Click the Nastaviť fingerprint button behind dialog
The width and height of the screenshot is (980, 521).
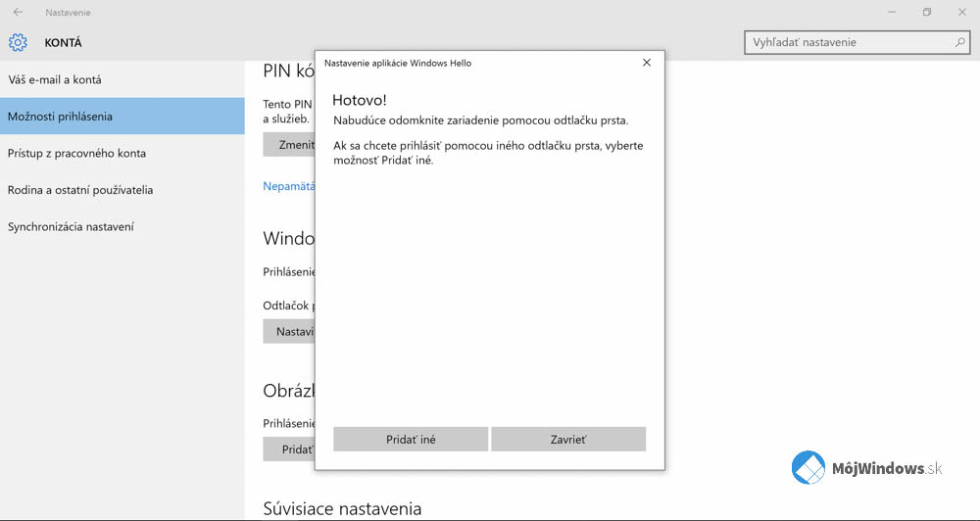coord(289,331)
